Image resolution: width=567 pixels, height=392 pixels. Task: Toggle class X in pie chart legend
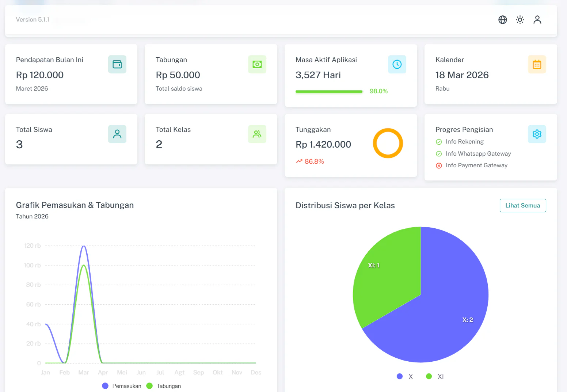[400, 376]
